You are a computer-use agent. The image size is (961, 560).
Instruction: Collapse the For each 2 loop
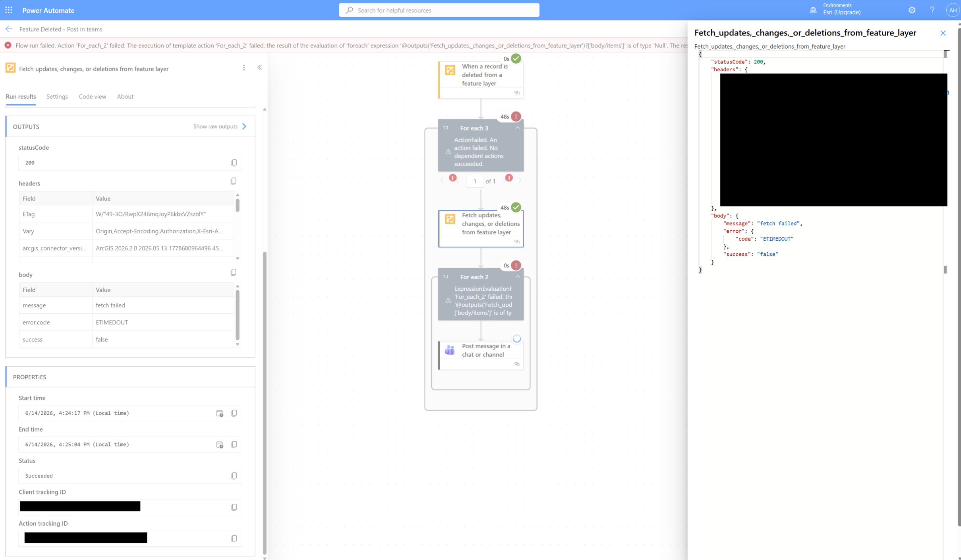click(x=517, y=277)
